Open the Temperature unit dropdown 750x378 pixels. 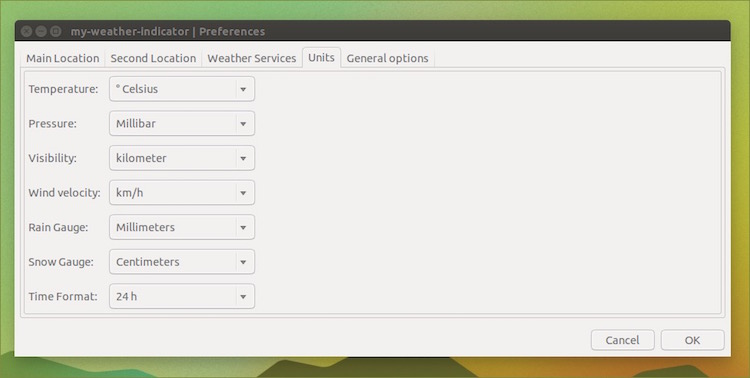(x=182, y=89)
